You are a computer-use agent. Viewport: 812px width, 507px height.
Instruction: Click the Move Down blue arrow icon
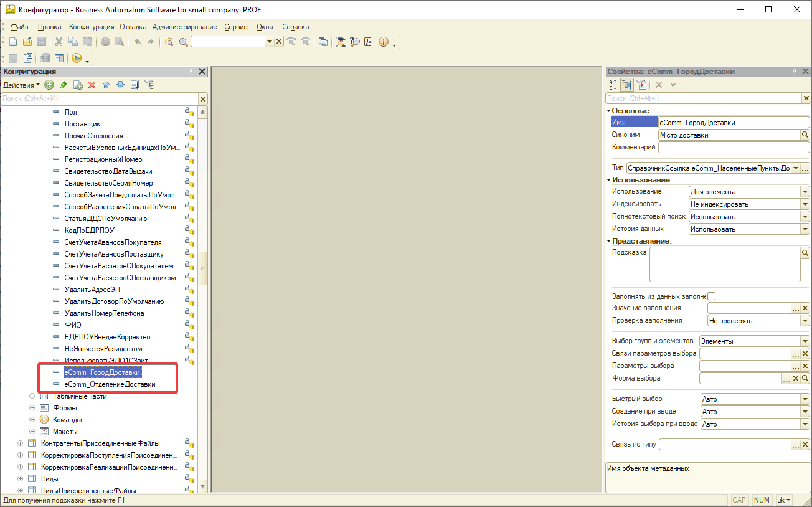click(x=120, y=85)
